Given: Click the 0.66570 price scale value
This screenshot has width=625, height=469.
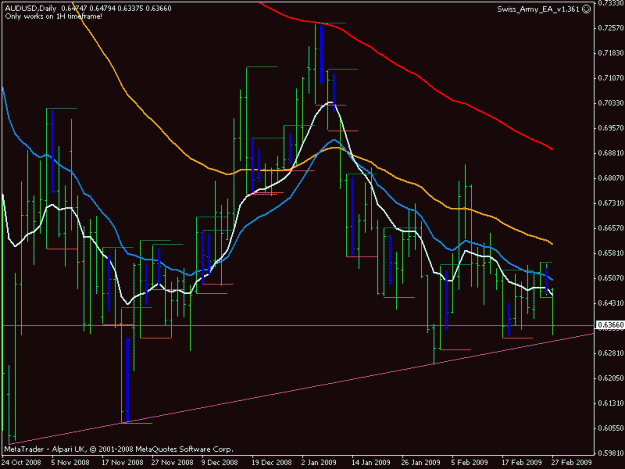Looking at the screenshot, I should pyautogui.click(x=611, y=228).
